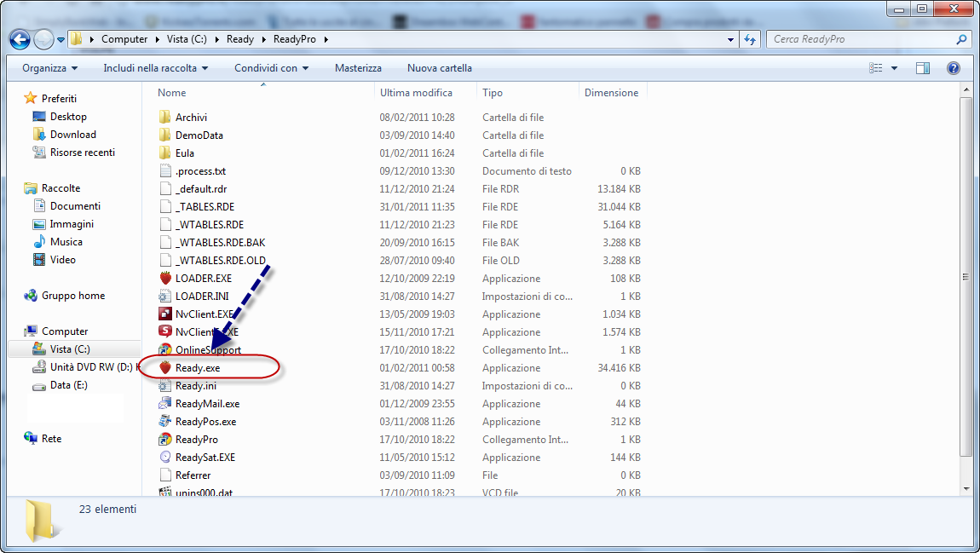This screenshot has width=980, height=553.
Task: Open Includi nella raccolta dropdown
Action: click(156, 68)
